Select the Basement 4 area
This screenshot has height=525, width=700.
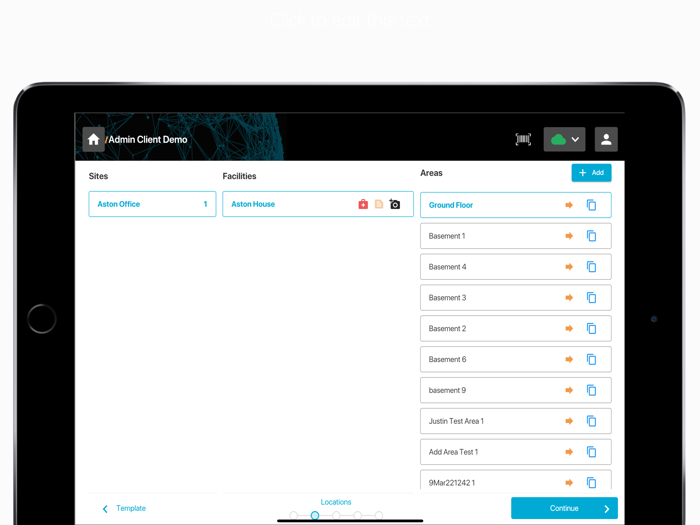pos(516,267)
